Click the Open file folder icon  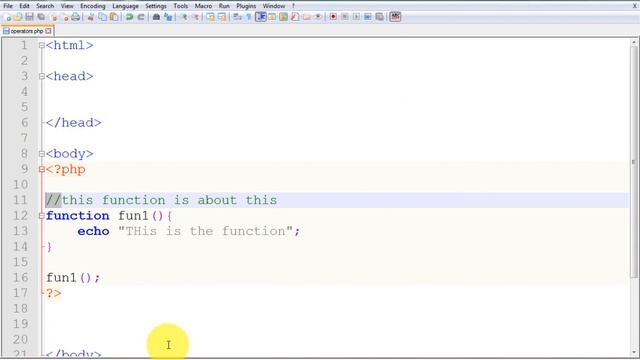point(18,17)
